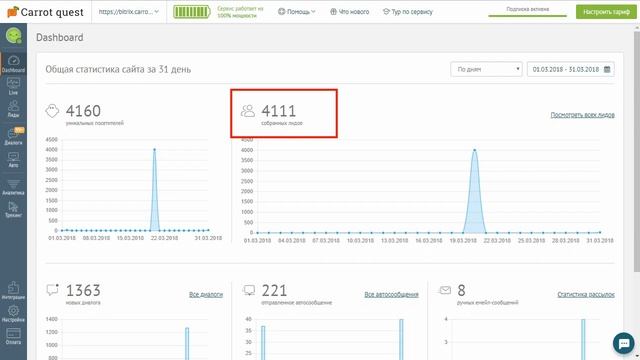Click the rightmost bar in the auto-messages chart
Viewport: 640px width, 360px height.
point(401,339)
